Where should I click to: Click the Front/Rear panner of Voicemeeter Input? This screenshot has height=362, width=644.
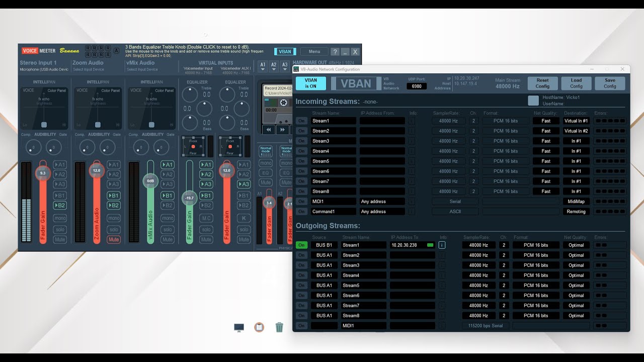193,146
